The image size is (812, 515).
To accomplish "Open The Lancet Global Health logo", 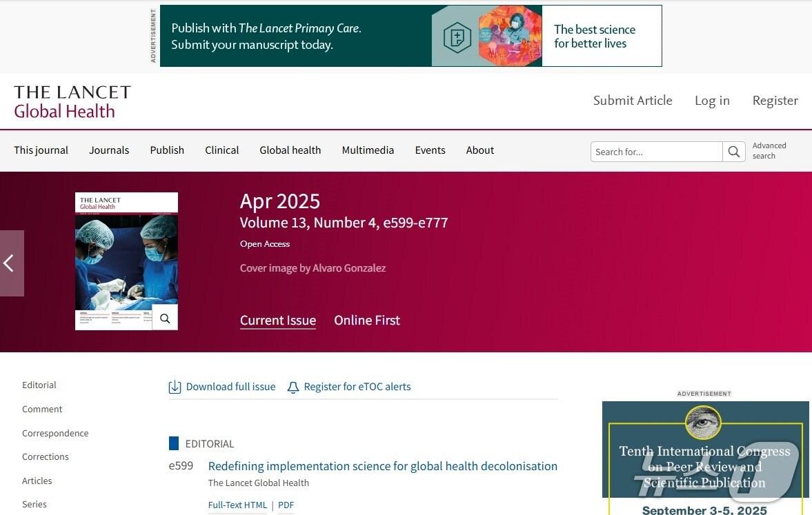I will (x=72, y=101).
